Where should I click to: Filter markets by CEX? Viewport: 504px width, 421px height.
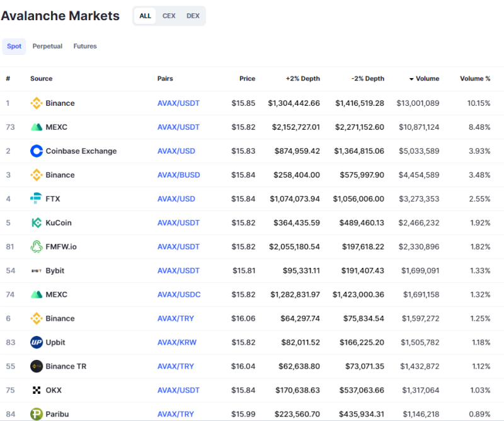pyautogui.click(x=169, y=16)
